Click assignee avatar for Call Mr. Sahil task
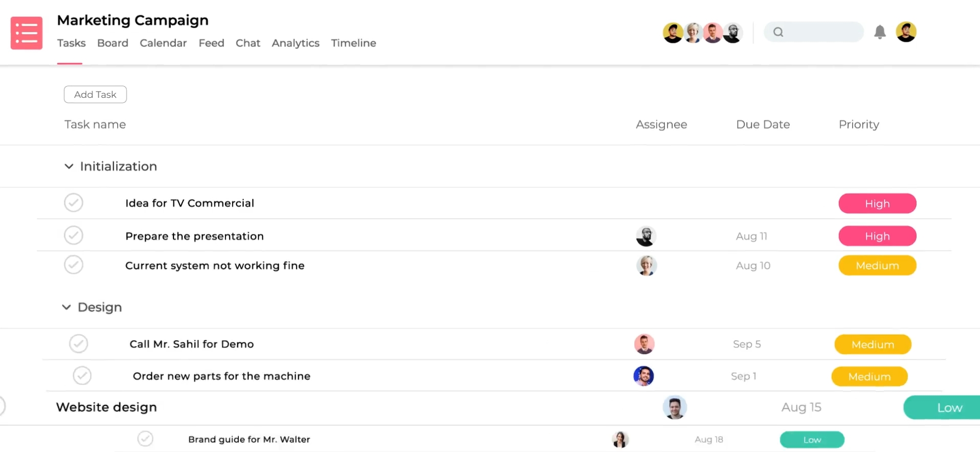This screenshot has width=980, height=452. click(x=644, y=344)
